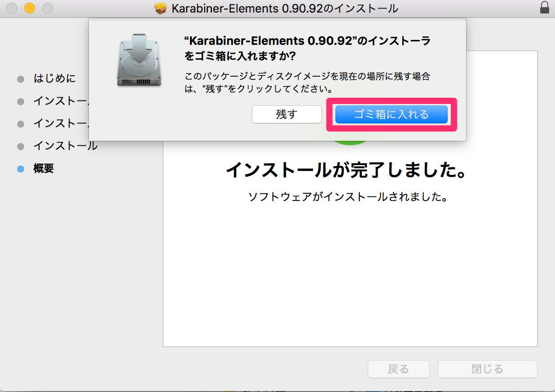This screenshot has height=392, width=555.
Task: Click the dialog title about Karabiner-Elements installer
Action: [308, 49]
